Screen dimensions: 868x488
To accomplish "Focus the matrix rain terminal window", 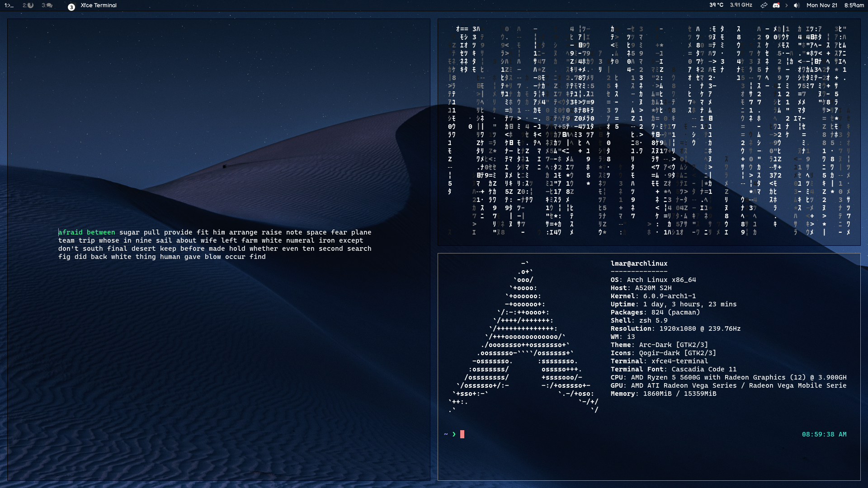I will pos(649,132).
